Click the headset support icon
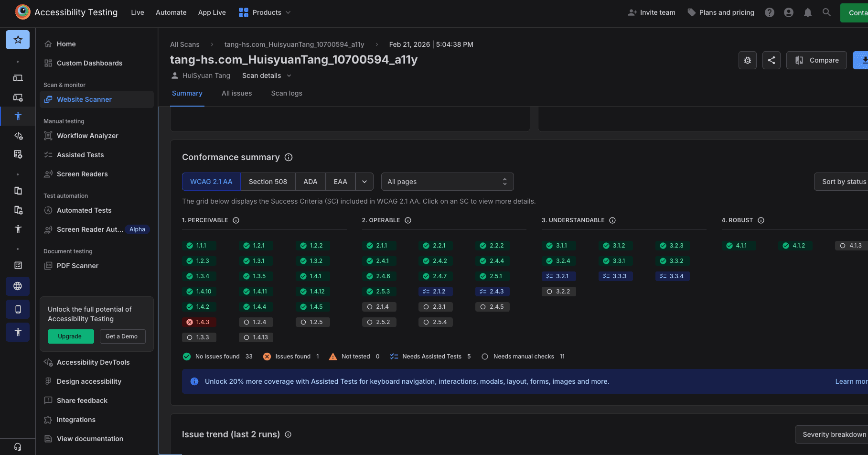Viewport: 868px width, 455px height. [x=18, y=447]
